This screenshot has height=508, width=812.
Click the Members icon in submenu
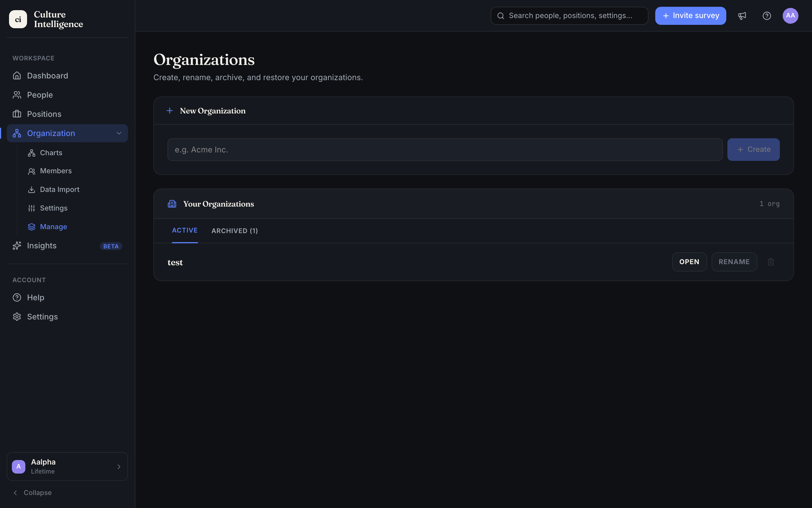click(32, 171)
